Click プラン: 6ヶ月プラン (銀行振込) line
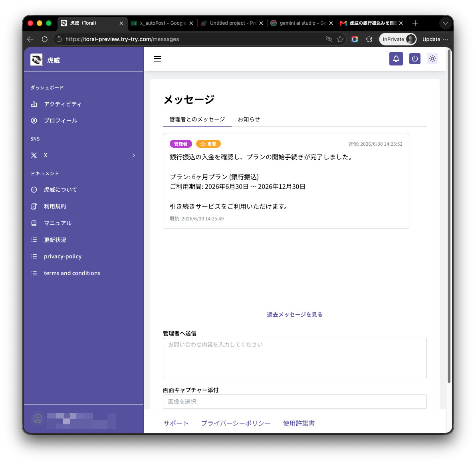 (214, 177)
